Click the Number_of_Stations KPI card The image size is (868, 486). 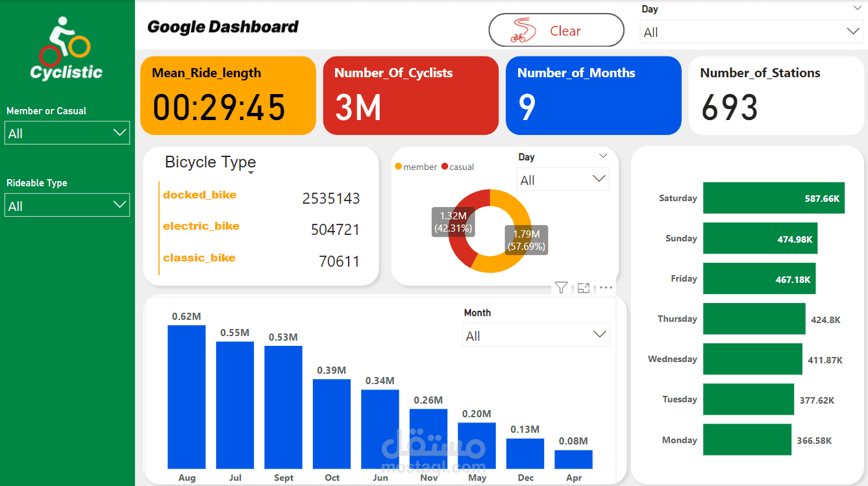pyautogui.click(x=776, y=95)
